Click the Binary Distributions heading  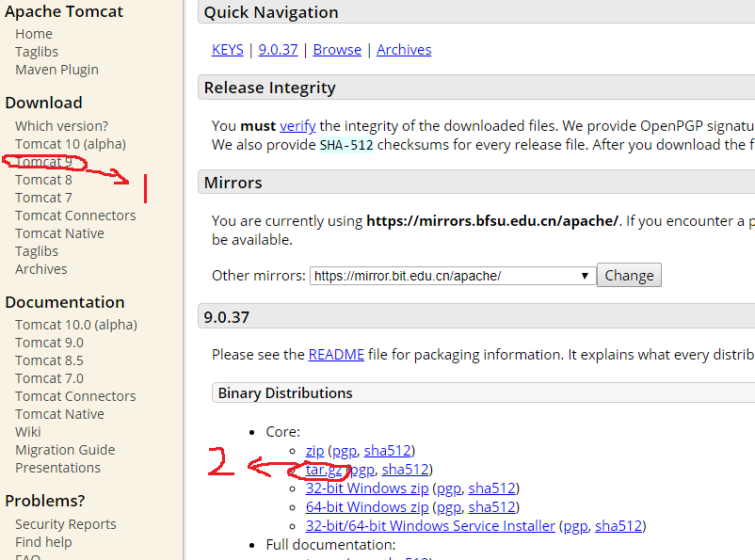(285, 393)
